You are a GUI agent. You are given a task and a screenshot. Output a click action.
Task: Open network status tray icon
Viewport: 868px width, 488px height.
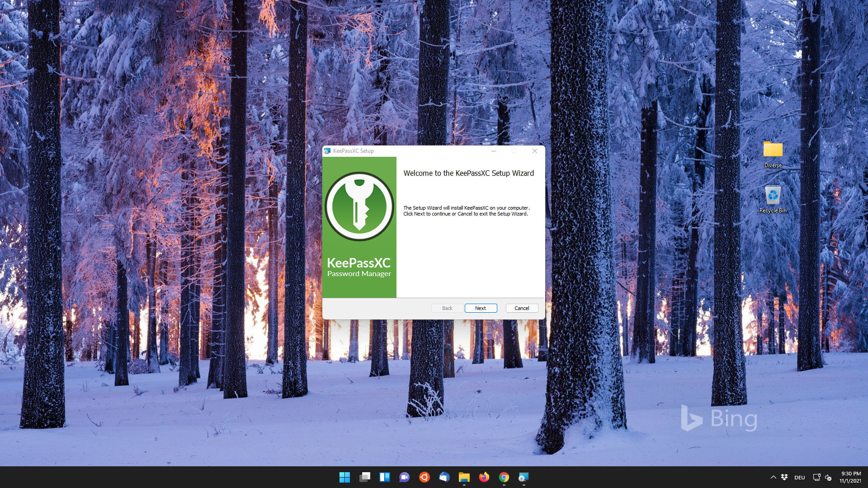[816, 477]
